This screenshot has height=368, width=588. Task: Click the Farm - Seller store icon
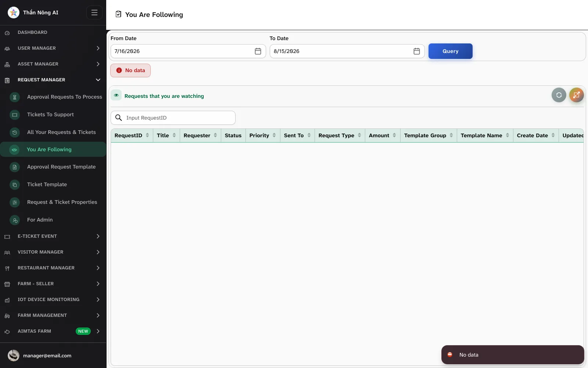[7, 284]
